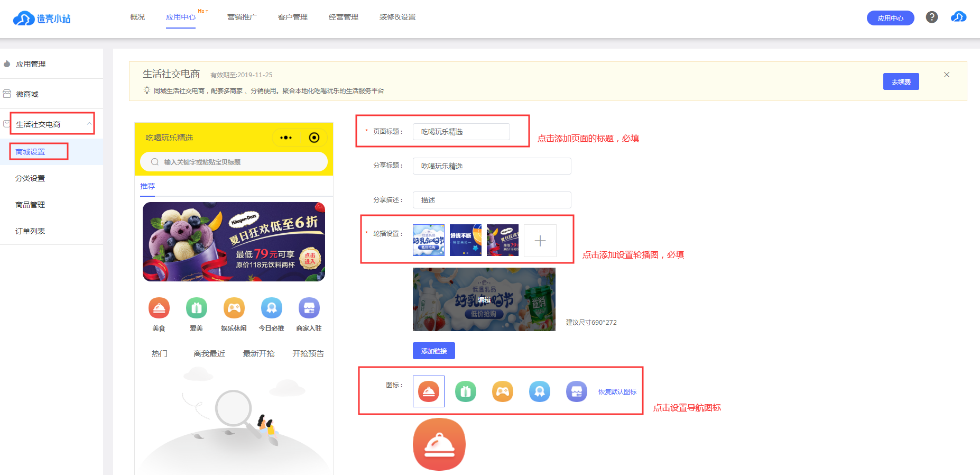
Task: Click the 页面标题 input field
Action: 461,132
